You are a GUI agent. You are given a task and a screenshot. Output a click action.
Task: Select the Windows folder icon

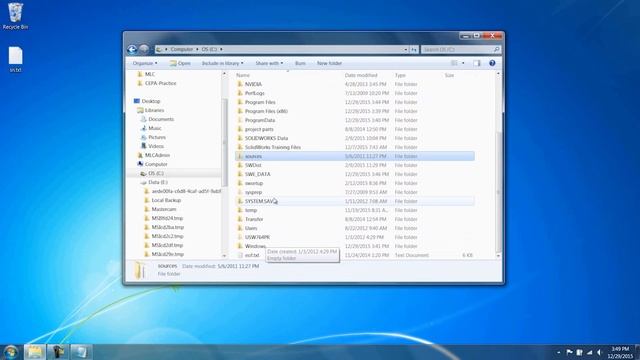(240, 246)
